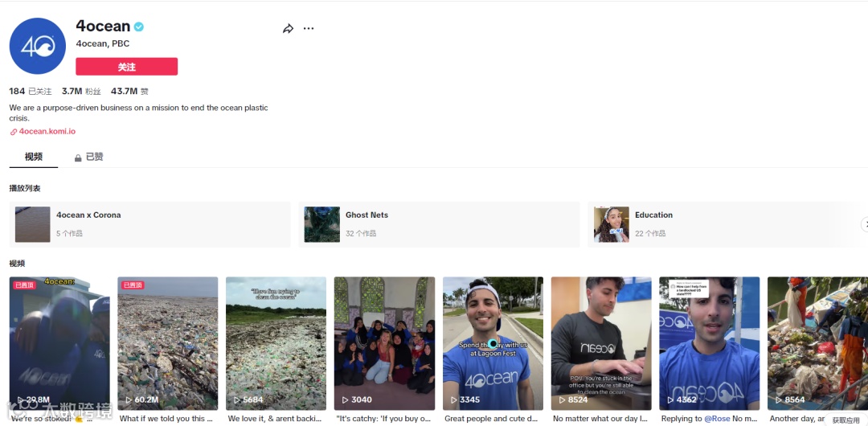
Task: Click the 已置顶 badge on the 29.8M video
Action: (x=24, y=285)
